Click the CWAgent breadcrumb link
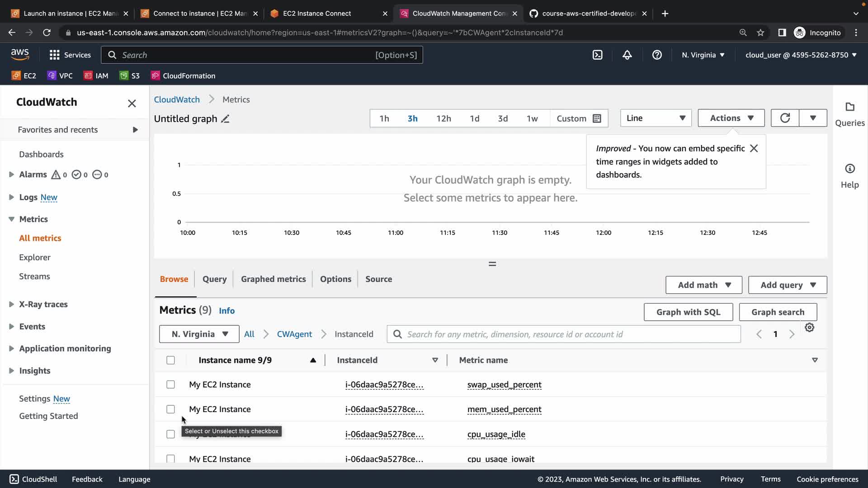 (x=294, y=334)
